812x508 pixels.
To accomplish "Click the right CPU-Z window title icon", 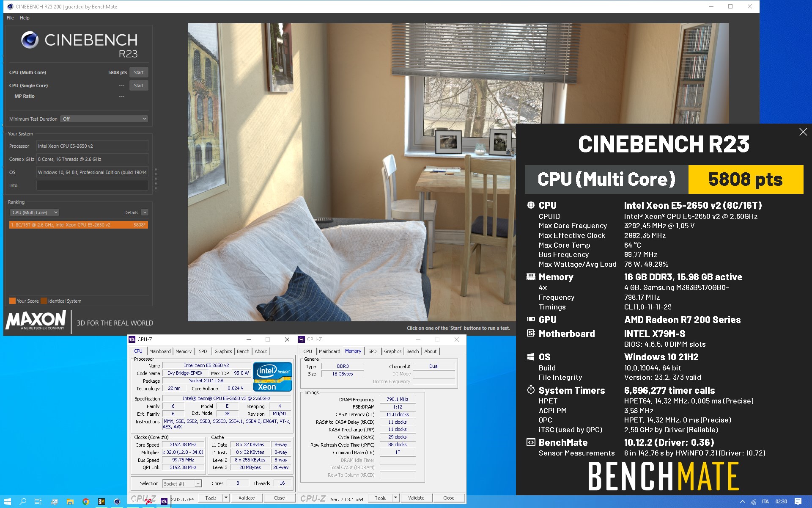I will (x=302, y=340).
